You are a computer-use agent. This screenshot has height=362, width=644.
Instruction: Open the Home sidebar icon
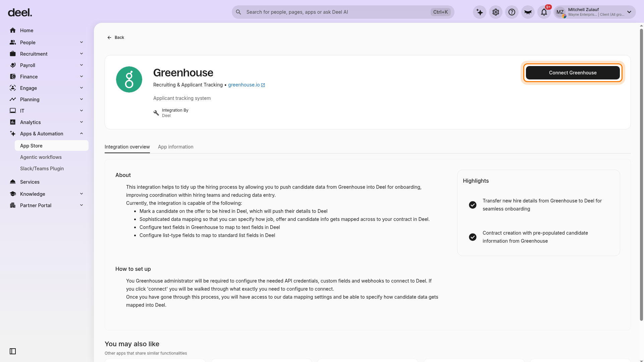pyautogui.click(x=13, y=31)
